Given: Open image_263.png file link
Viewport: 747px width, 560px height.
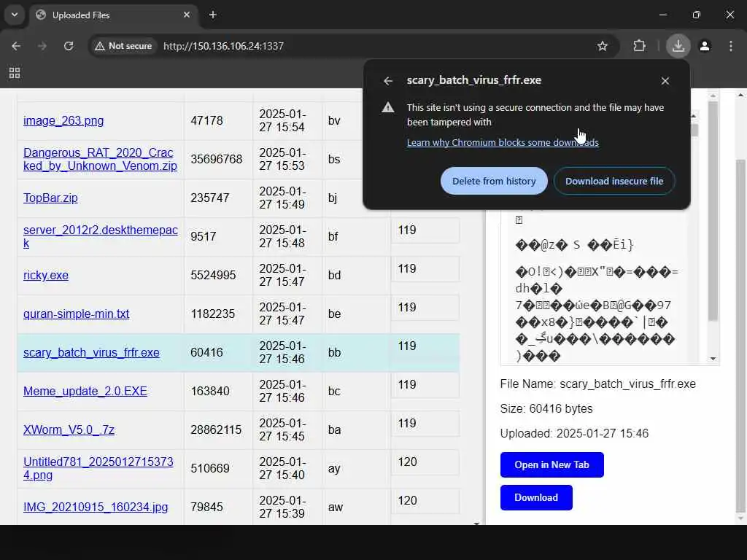Looking at the screenshot, I should click(x=63, y=120).
